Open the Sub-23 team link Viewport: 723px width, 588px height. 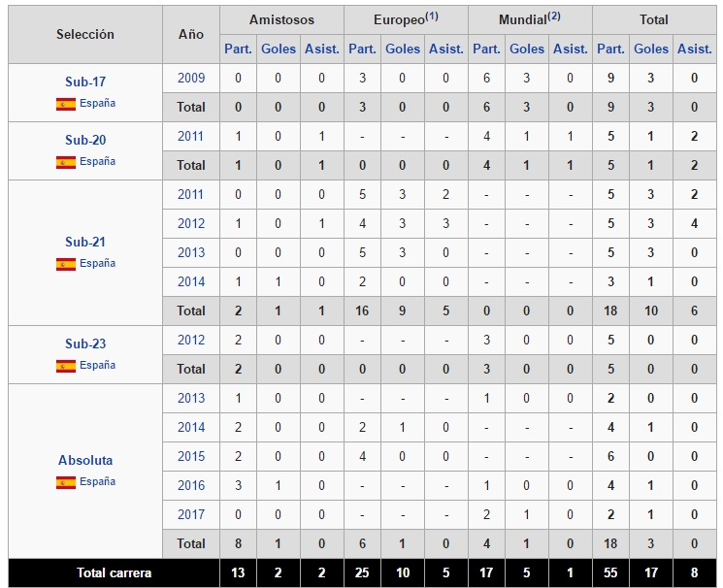pyautogui.click(x=85, y=343)
